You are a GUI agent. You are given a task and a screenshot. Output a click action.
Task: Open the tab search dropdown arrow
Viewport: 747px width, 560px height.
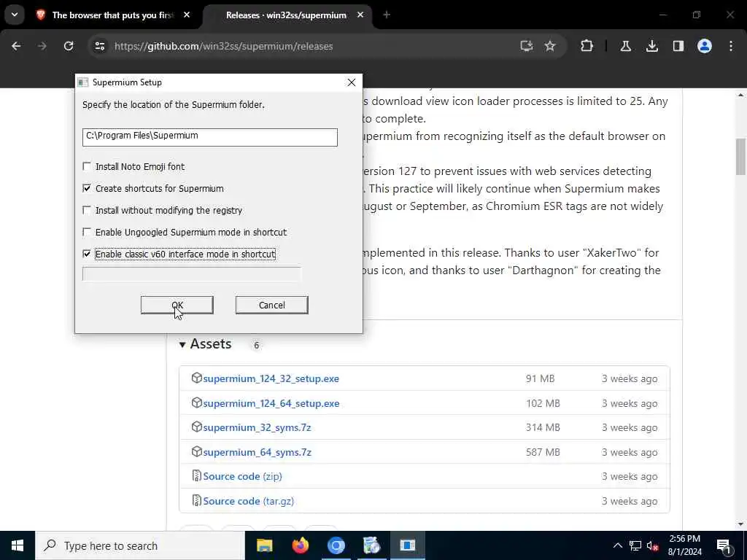pos(15,15)
